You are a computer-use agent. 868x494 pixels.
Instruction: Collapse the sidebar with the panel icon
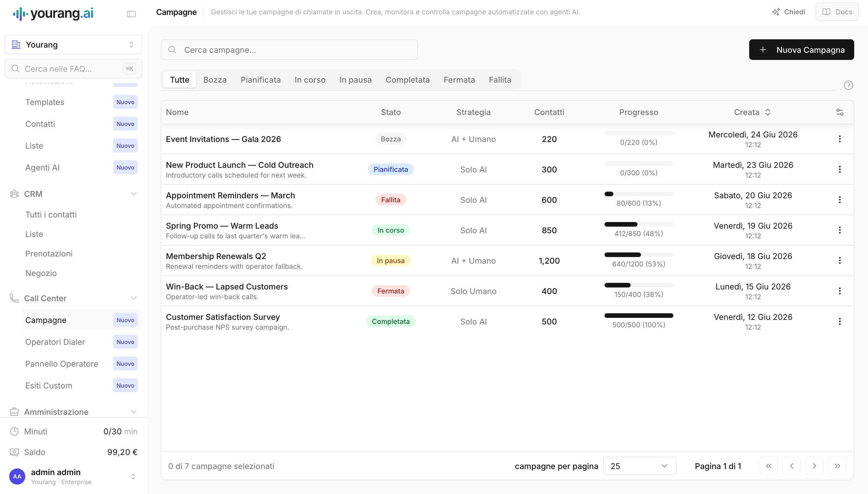pos(131,14)
